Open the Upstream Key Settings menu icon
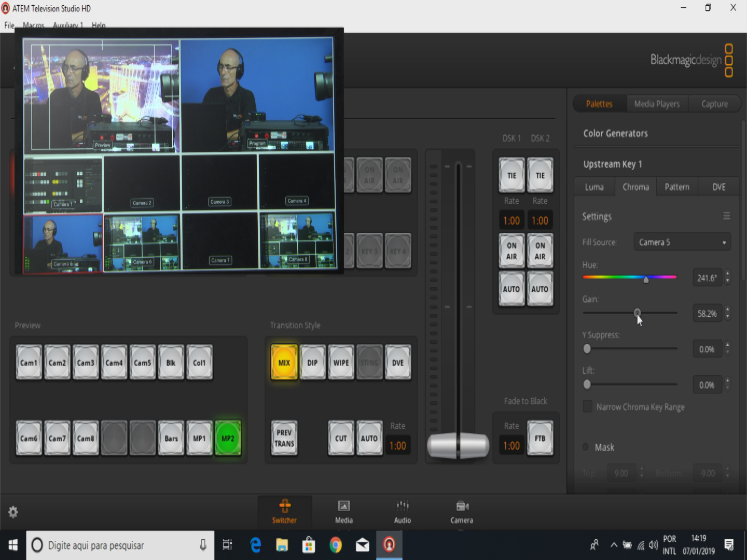 click(727, 216)
